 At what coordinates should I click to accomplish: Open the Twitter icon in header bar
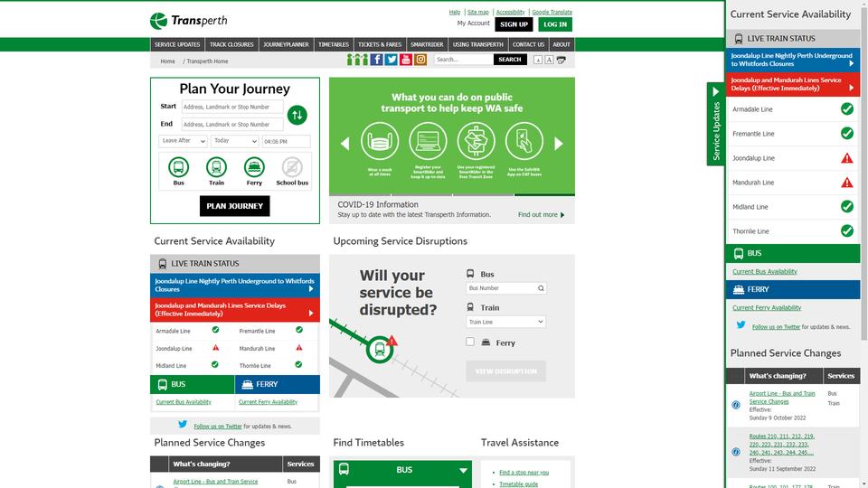coord(392,60)
